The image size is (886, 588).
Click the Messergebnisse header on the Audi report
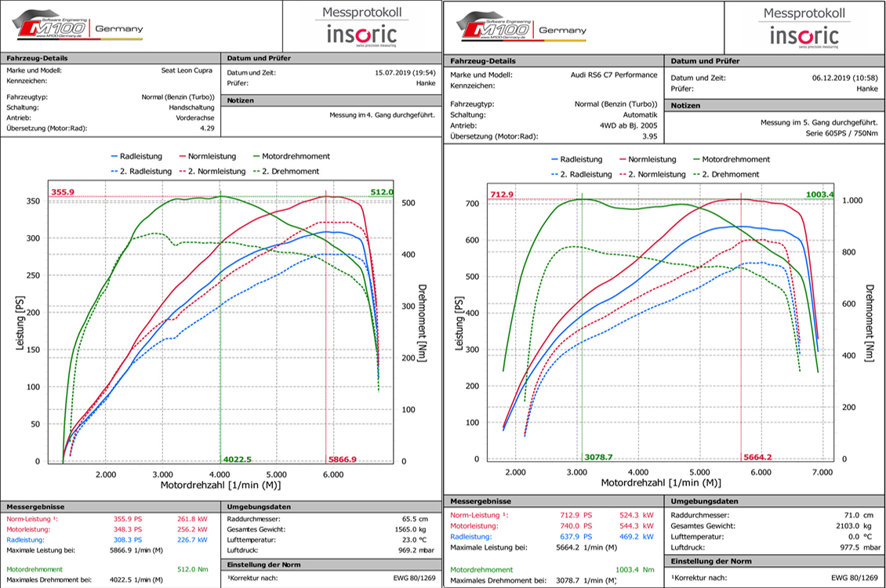tap(481, 501)
